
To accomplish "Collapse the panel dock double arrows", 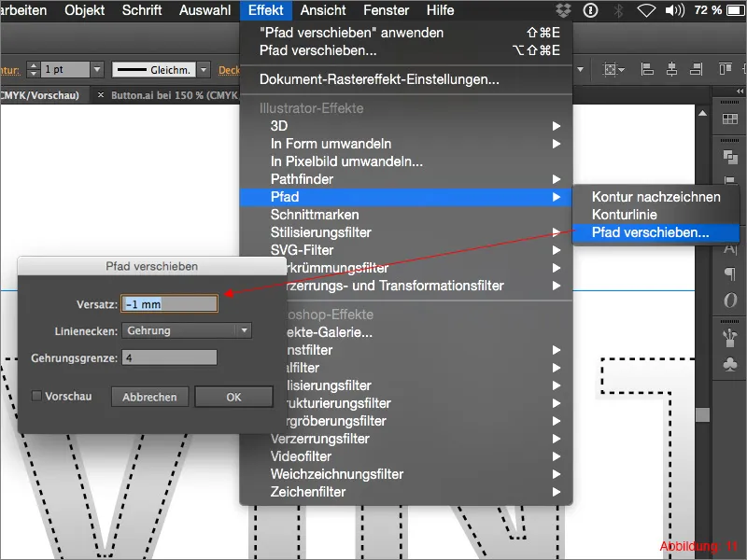I will (x=740, y=91).
